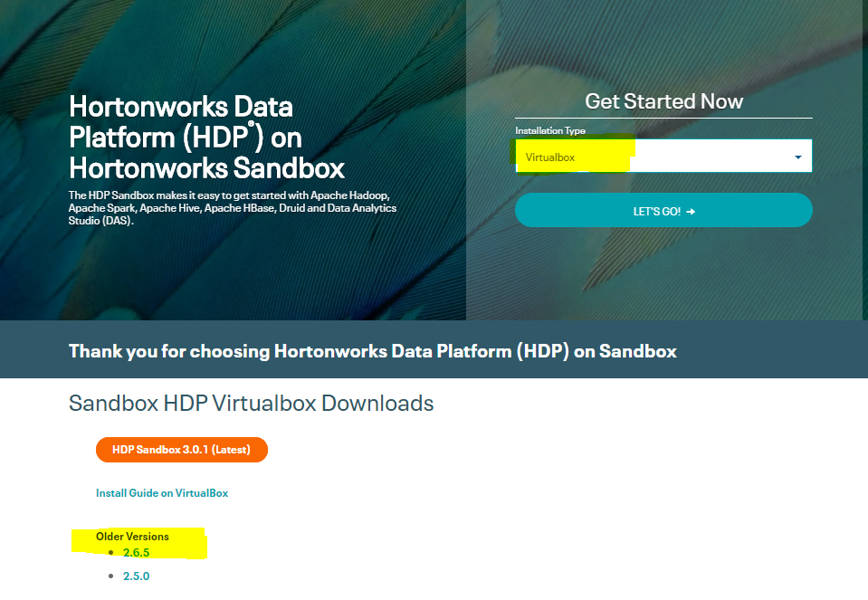Download version 2.6.5 from Older Versions

[136, 550]
